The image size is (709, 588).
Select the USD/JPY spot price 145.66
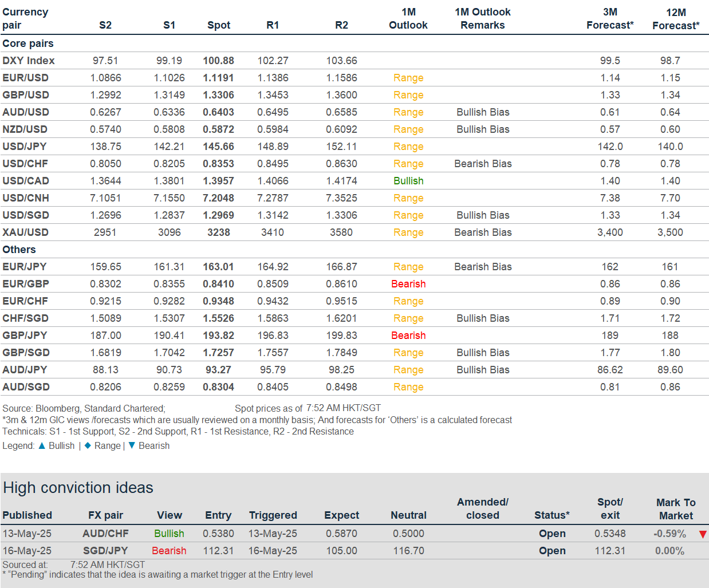(x=218, y=147)
